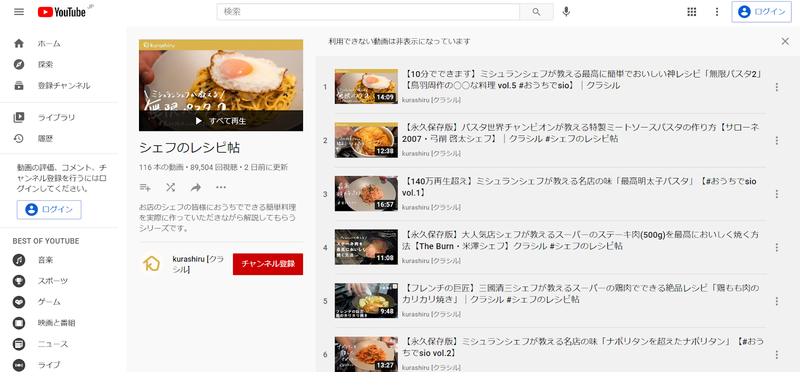Click the subscriptions stack icon

(19, 86)
